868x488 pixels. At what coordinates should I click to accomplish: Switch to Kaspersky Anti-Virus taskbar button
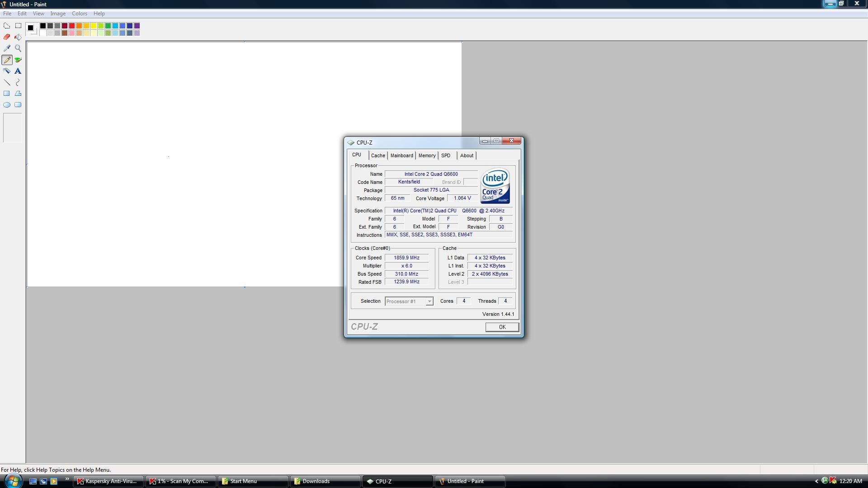coord(108,481)
